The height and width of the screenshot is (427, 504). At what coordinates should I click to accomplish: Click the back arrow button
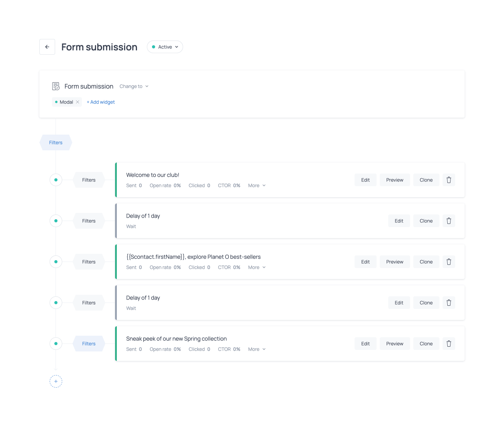pos(47,47)
